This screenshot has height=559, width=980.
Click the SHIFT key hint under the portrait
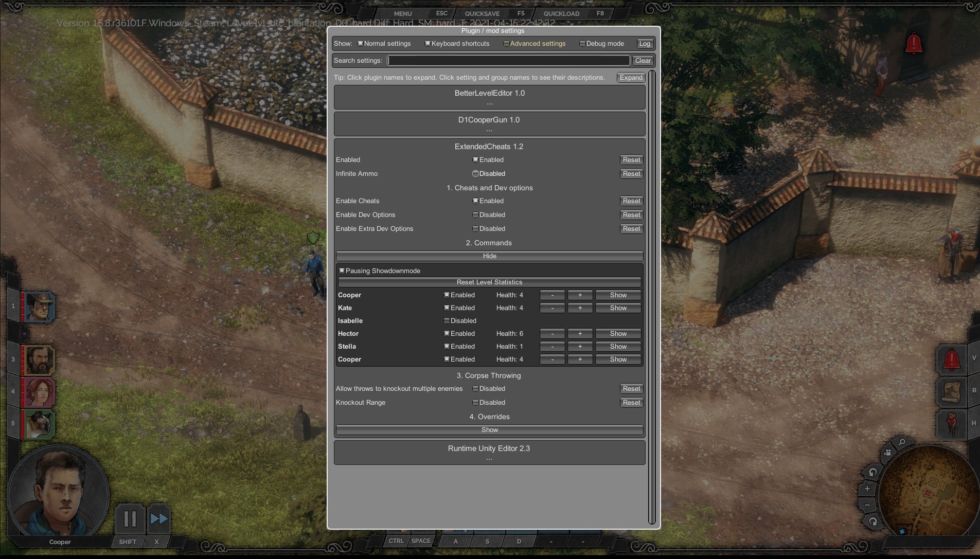pos(128,542)
